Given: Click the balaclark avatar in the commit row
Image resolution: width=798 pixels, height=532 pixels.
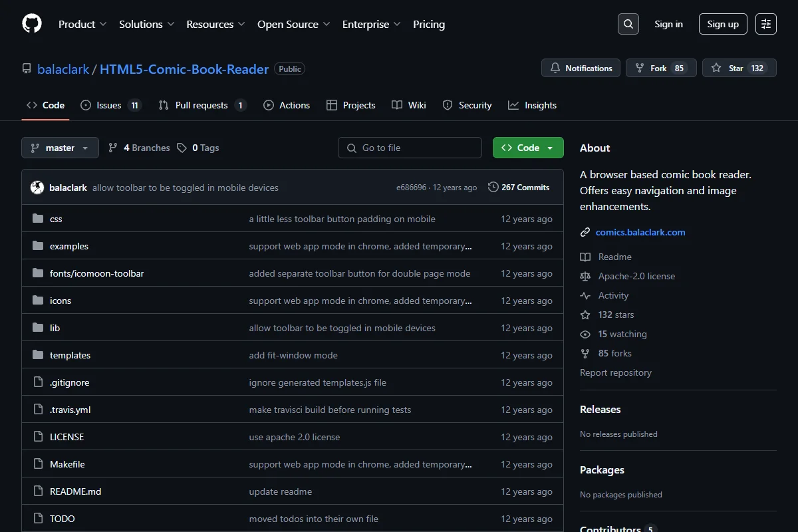Looking at the screenshot, I should click(37, 188).
